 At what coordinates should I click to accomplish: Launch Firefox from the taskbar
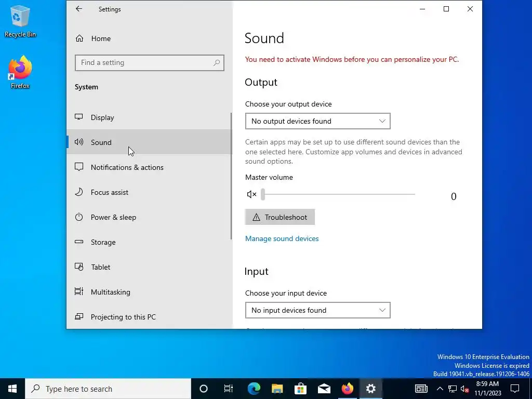[x=347, y=389]
